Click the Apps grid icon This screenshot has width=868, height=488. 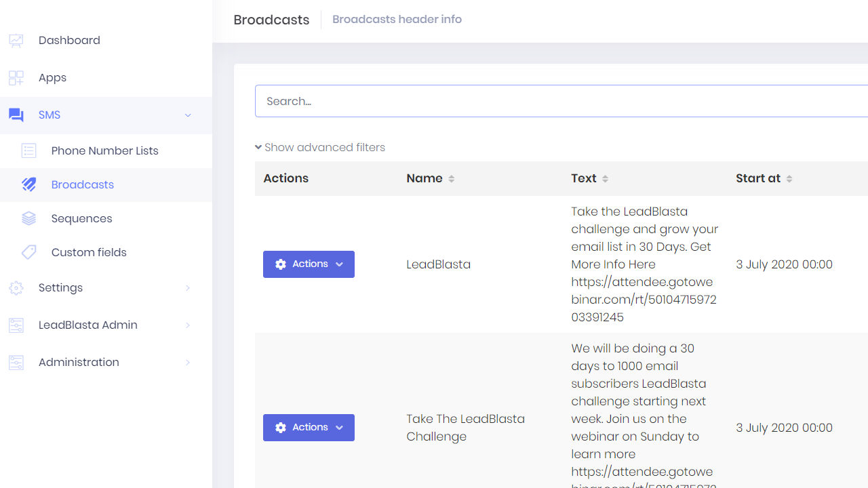(16, 78)
